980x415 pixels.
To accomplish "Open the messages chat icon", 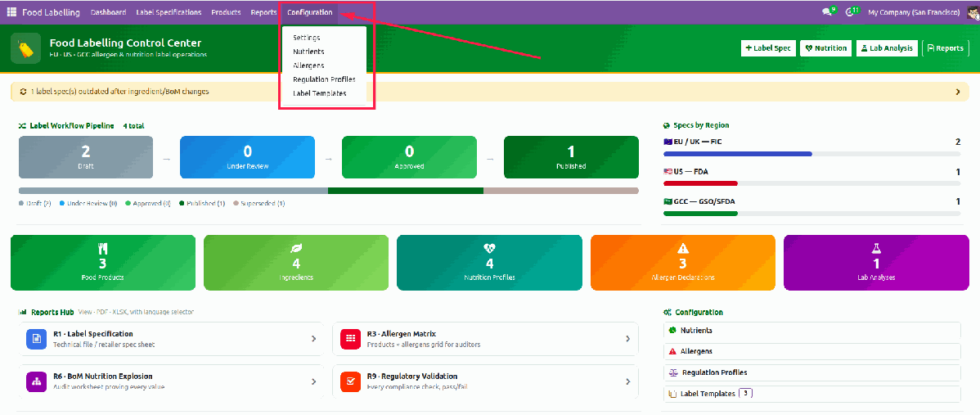I will coord(828,12).
